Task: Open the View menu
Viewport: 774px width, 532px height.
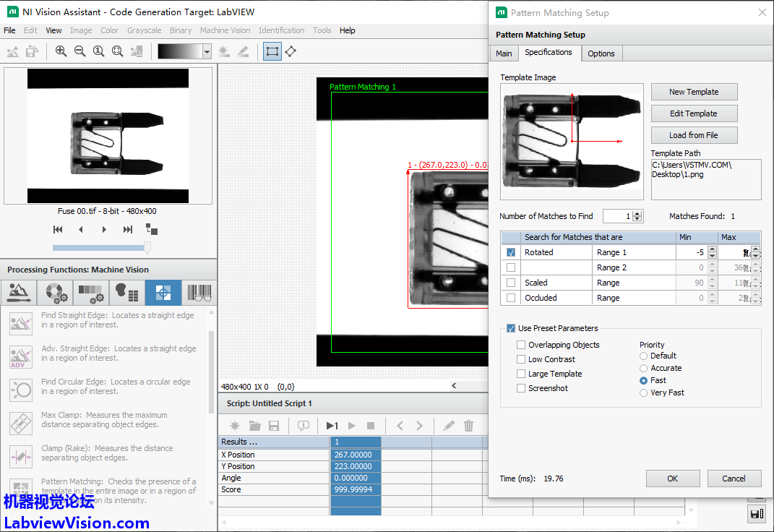Action: 53,30
